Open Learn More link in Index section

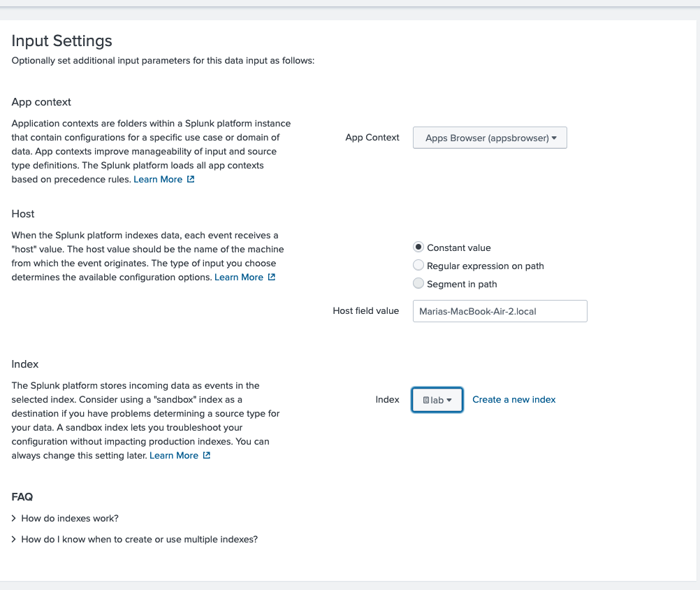(x=174, y=456)
